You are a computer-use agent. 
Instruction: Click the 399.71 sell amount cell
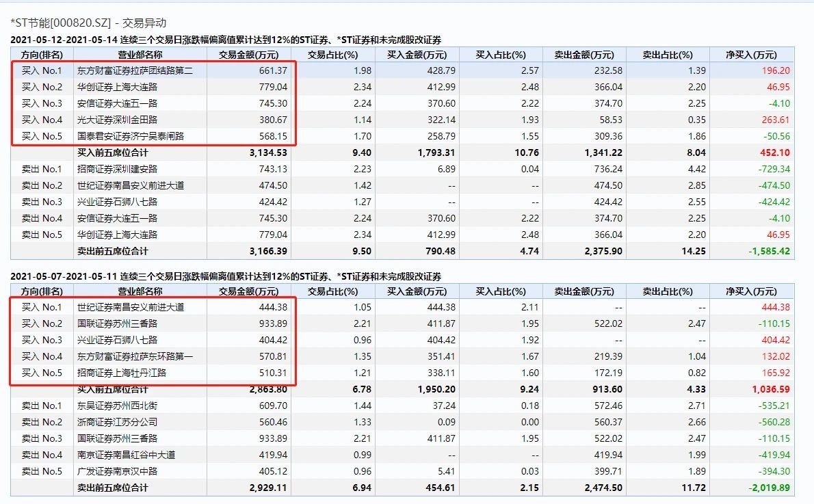pyautogui.click(x=608, y=471)
